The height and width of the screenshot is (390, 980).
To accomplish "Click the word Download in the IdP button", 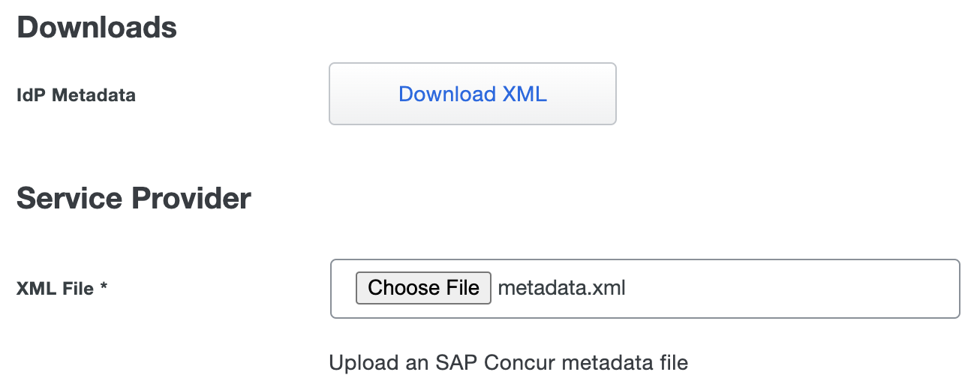I will pos(447,94).
